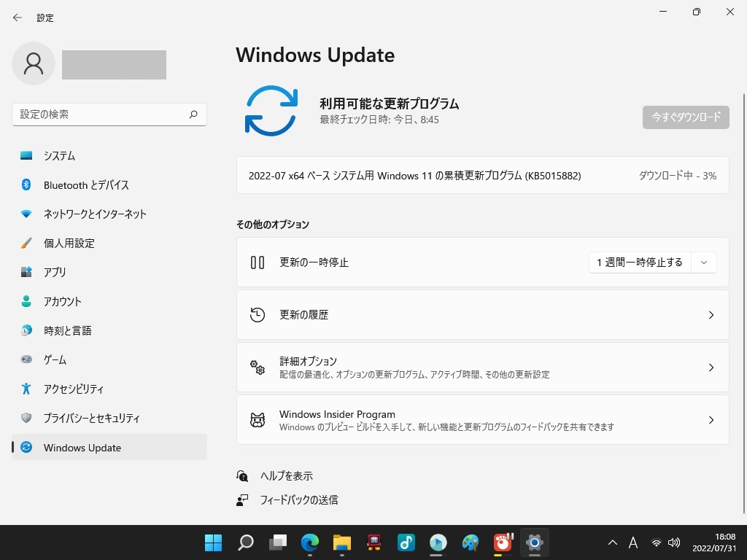Click the 今すぐダウンロード button

click(x=686, y=117)
